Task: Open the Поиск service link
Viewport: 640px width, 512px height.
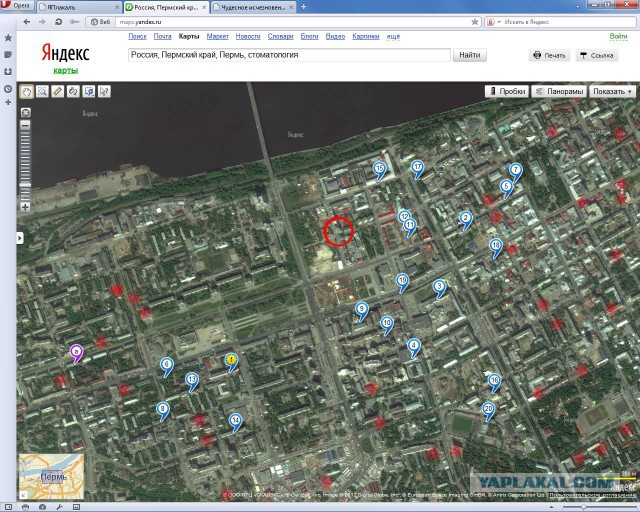Action: tap(137, 36)
